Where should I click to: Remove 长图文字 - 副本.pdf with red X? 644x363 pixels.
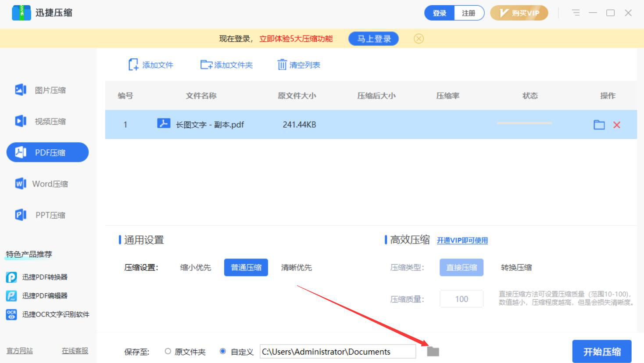tap(616, 125)
